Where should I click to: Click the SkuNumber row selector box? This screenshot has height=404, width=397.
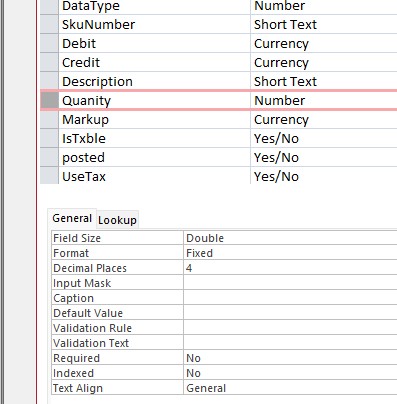pyautogui.click(x=49, y=24)
